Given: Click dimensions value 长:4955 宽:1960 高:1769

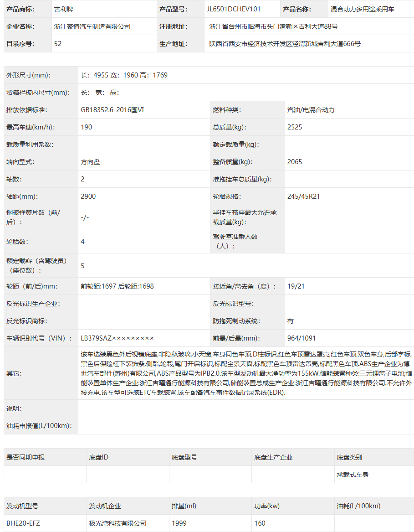Looking at the screenshot, I should 124,75.
